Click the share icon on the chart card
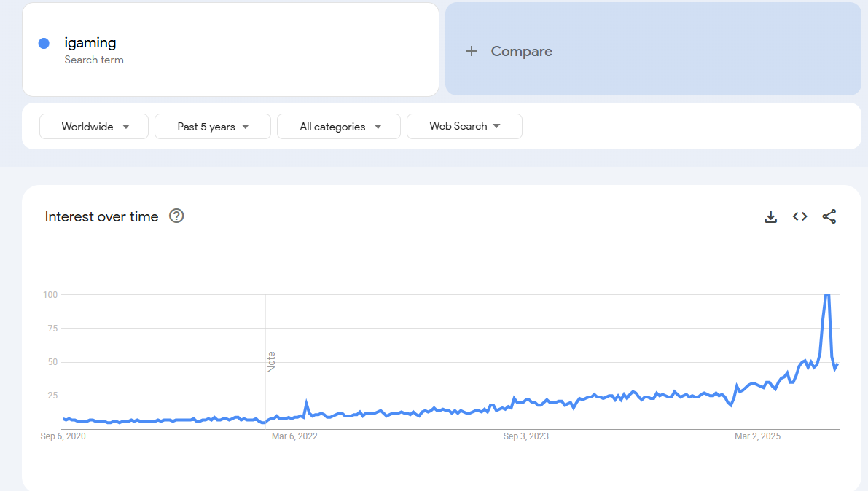Image resolution: width=868 pixels, height=491 pixels. (x=829, y=216)
